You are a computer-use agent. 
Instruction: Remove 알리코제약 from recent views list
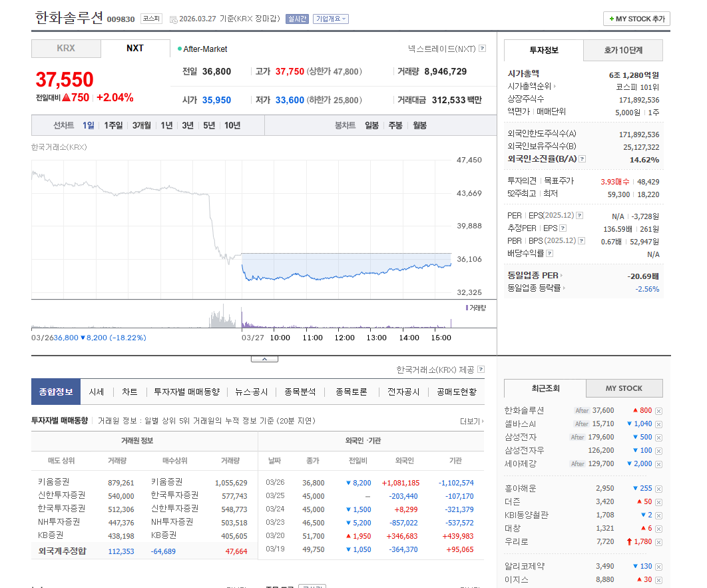click(x=659, y=567)
